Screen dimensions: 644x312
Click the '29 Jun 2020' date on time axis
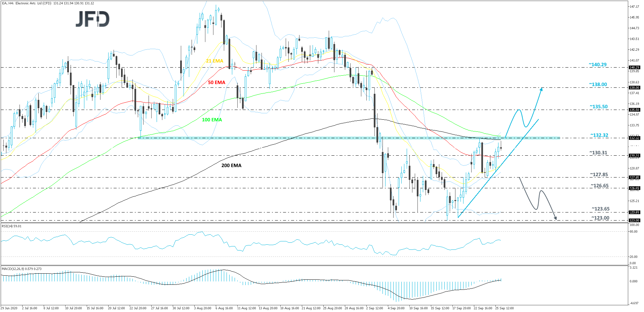9,308
